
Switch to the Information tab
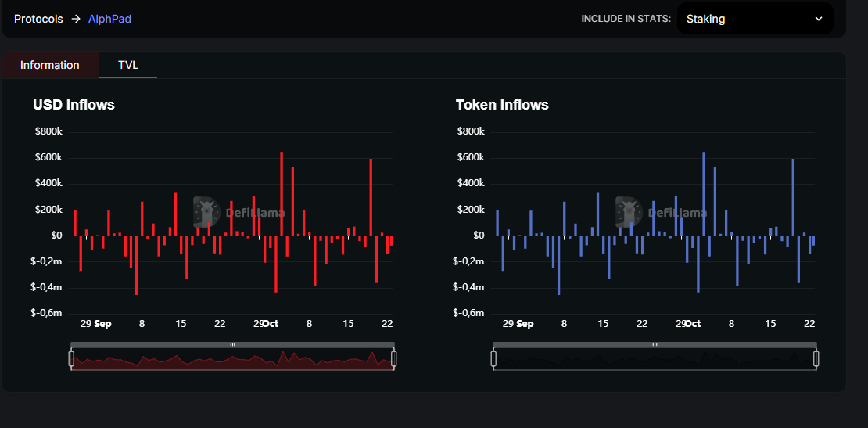point(50,65)
